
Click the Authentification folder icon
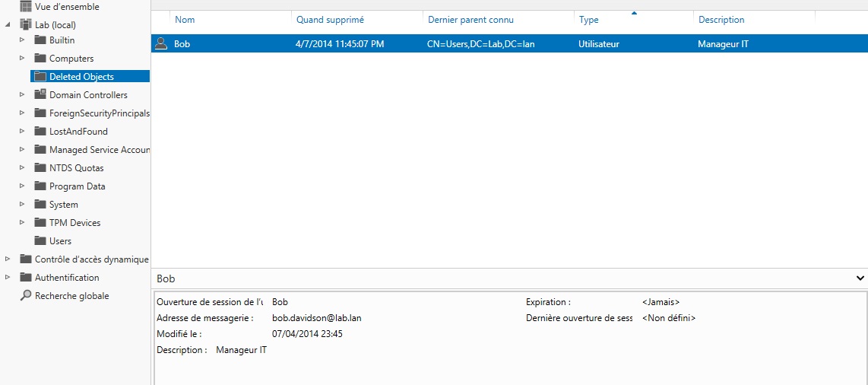[26, 278]
